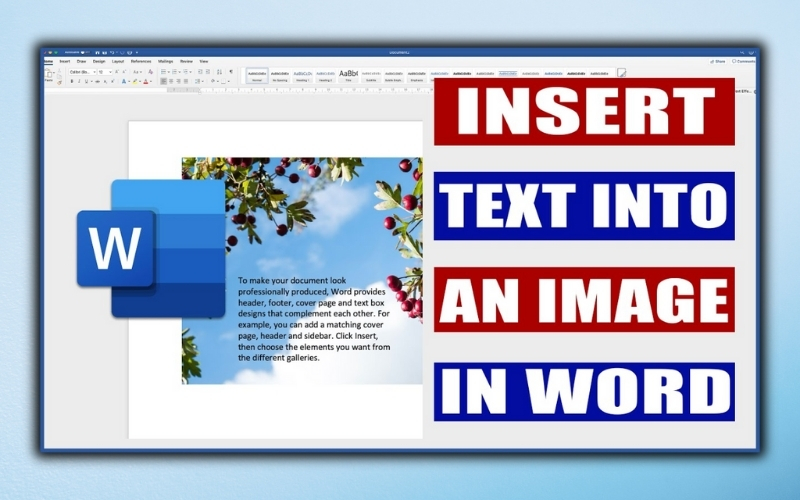This screenshot has width=800, height=500.
Task: Apply the No Spacing style
Action: point(280,76)
